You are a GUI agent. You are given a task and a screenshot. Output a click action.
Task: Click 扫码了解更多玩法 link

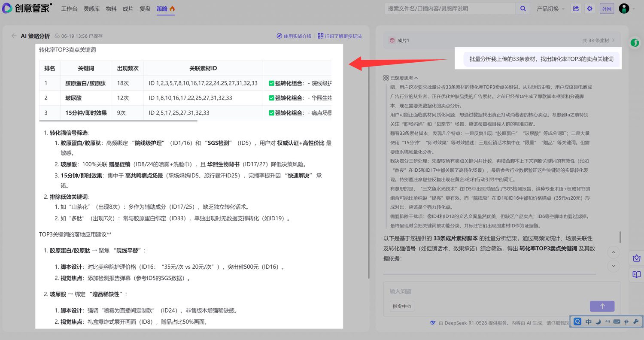tap(340, 36)
